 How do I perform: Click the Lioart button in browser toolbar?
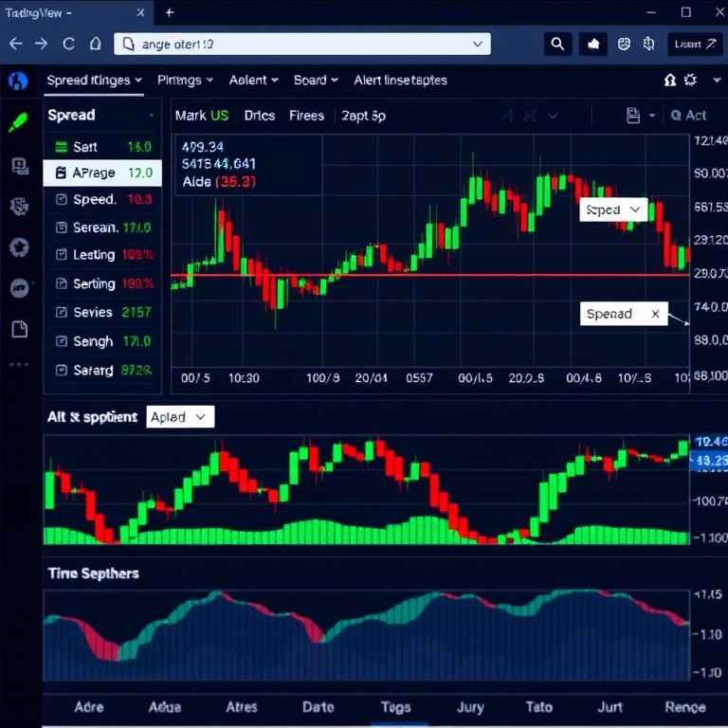[695, 44]
